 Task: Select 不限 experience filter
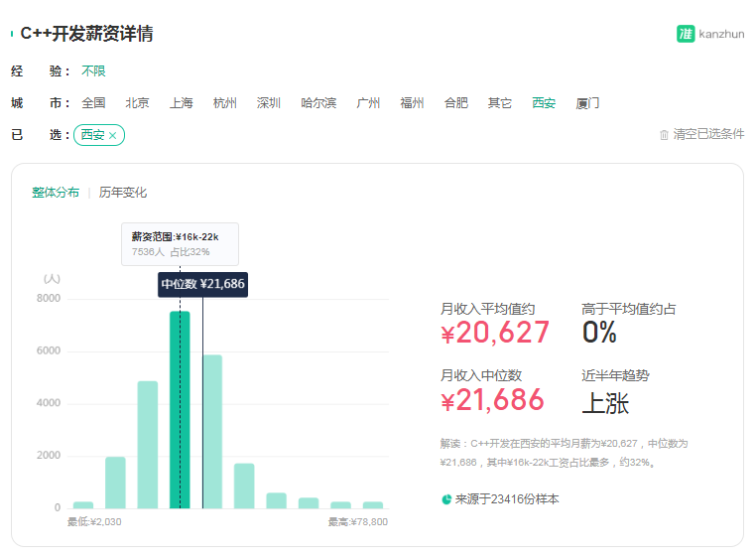click(x=93, y=71)
